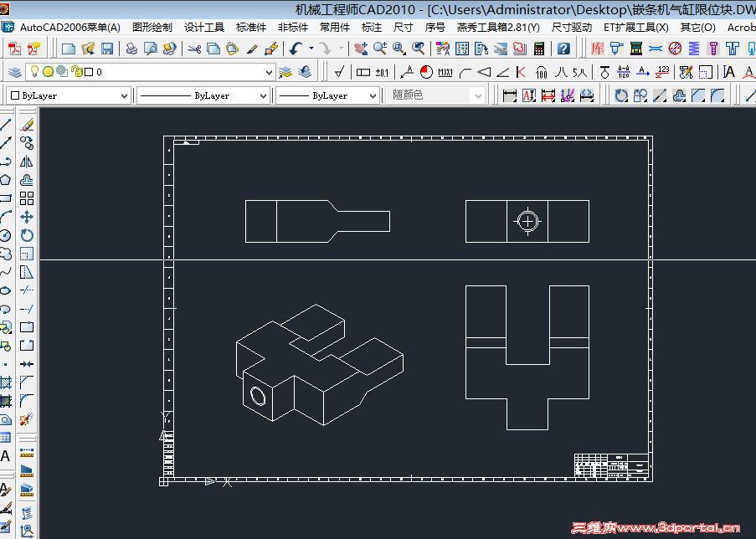Open the ET扩展工具(X) menu
Screen dimensions: 756x539
[x=636, y=28]
